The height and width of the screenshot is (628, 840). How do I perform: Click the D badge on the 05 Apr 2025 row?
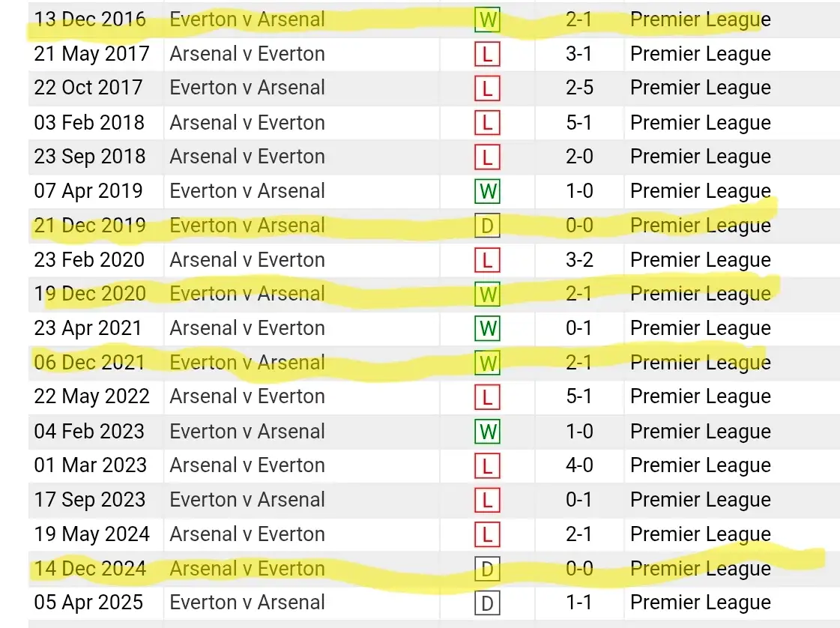487,603
